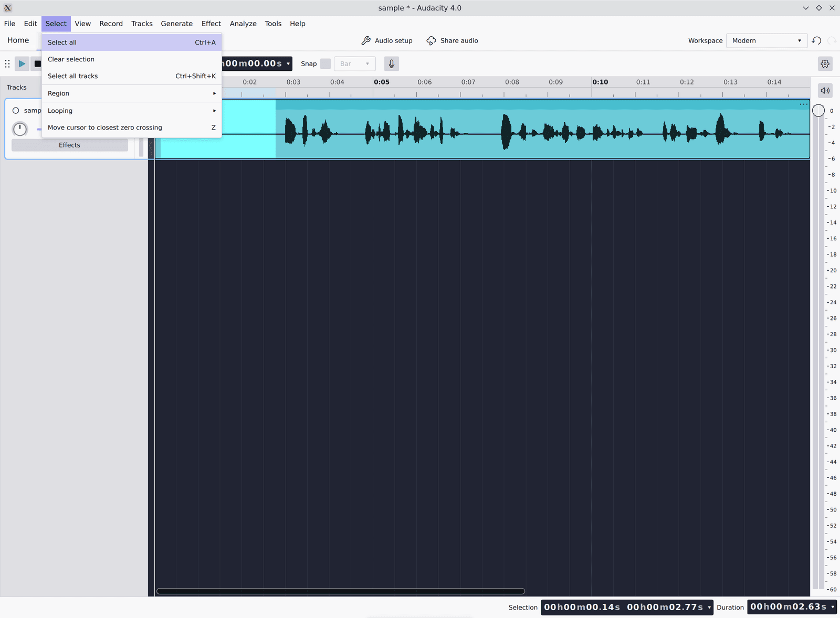Screen dimensions: 840x618
Task: Open the Duration format dropdown arrow
Action: pyautogui.click(x=833, y=607)
